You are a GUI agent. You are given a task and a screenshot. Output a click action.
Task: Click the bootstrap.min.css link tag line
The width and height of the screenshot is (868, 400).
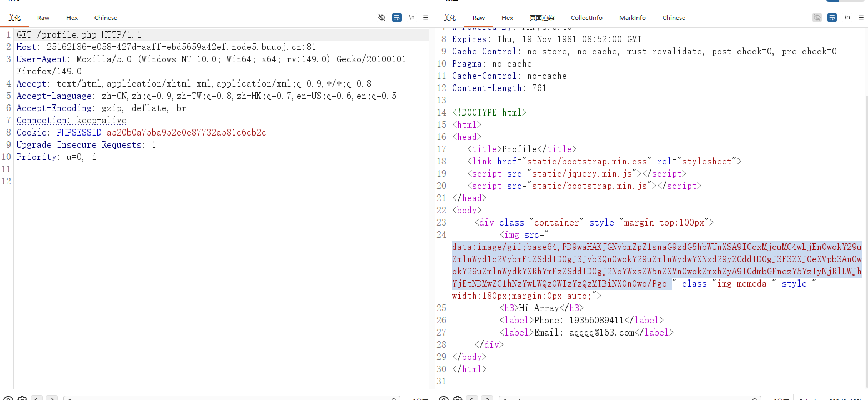coord(605,162)
